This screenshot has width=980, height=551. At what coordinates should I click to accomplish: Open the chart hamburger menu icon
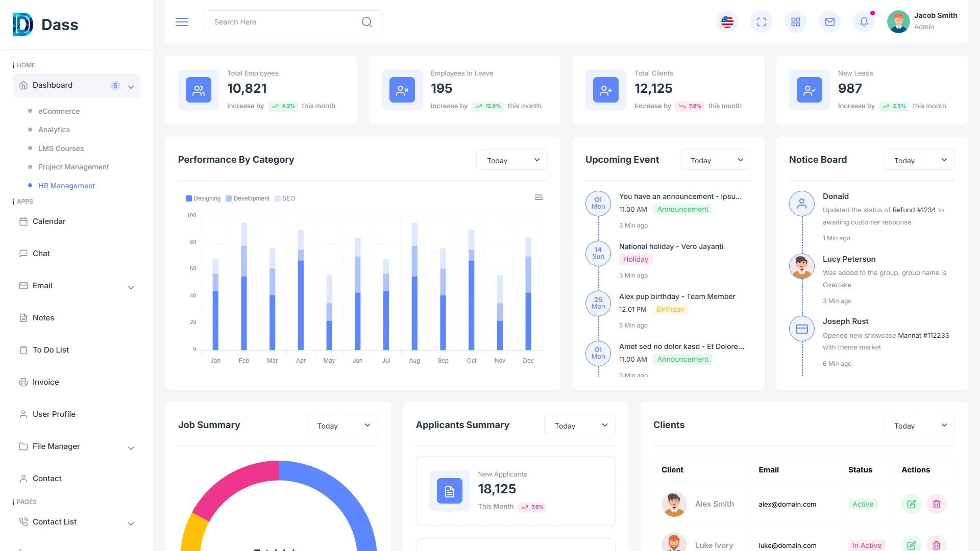(x=538, y=197)
